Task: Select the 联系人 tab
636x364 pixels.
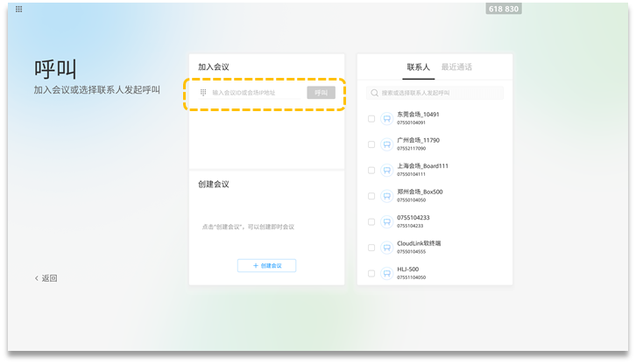Action: (420, 66)
